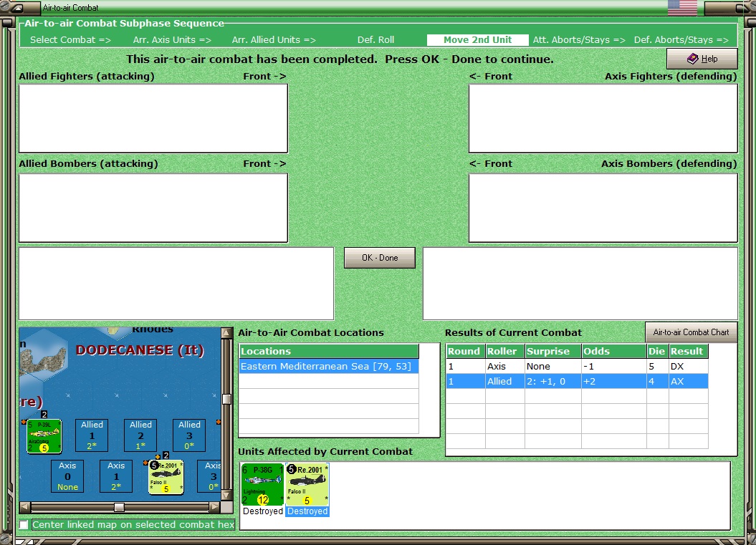Click the map scroll-down arrow
The width and height of the screenshot is (756, 545).
(x=226, y=495)
